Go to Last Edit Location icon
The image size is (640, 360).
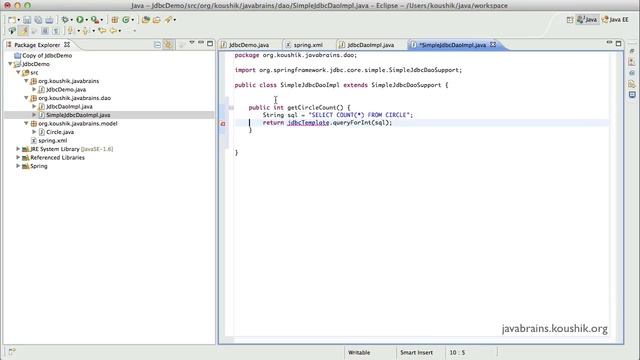[102, 31]
